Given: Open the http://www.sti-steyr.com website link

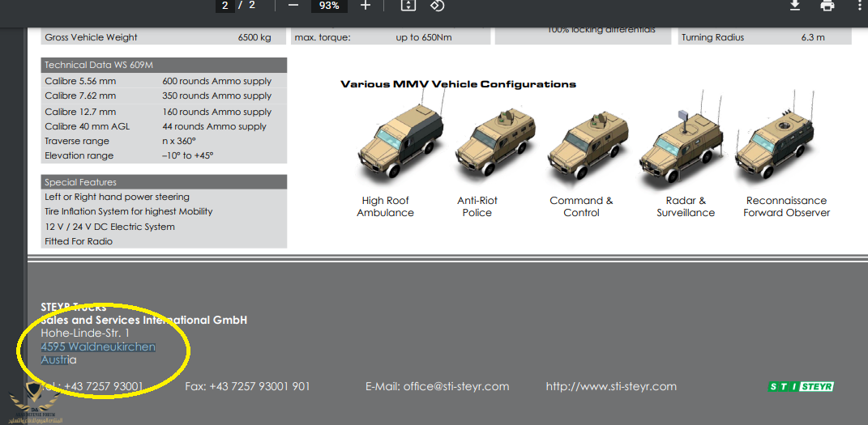Looking at the screenshot, I should coord(611,386).
